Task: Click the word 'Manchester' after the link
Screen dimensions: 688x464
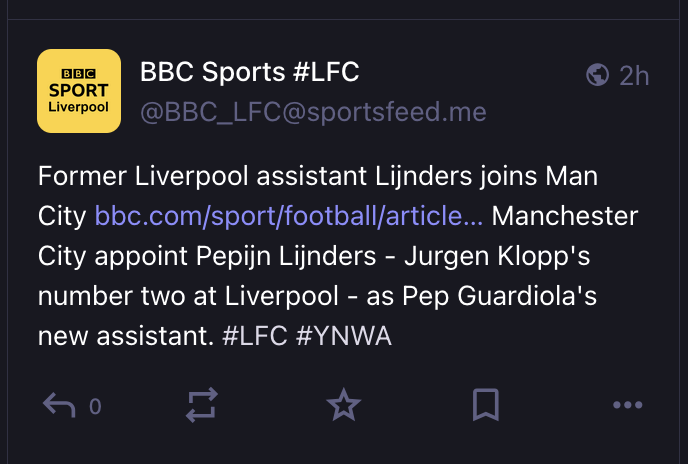Action: click(565, 216)
